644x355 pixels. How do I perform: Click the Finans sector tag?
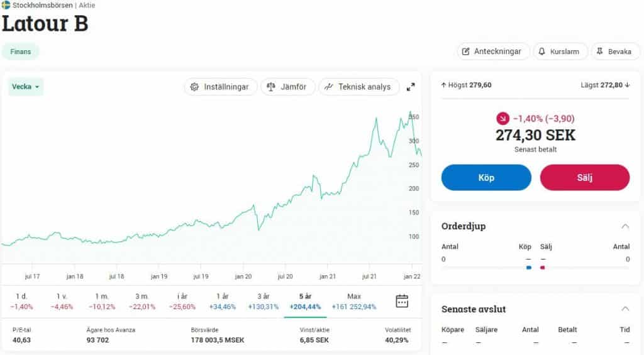21,52
